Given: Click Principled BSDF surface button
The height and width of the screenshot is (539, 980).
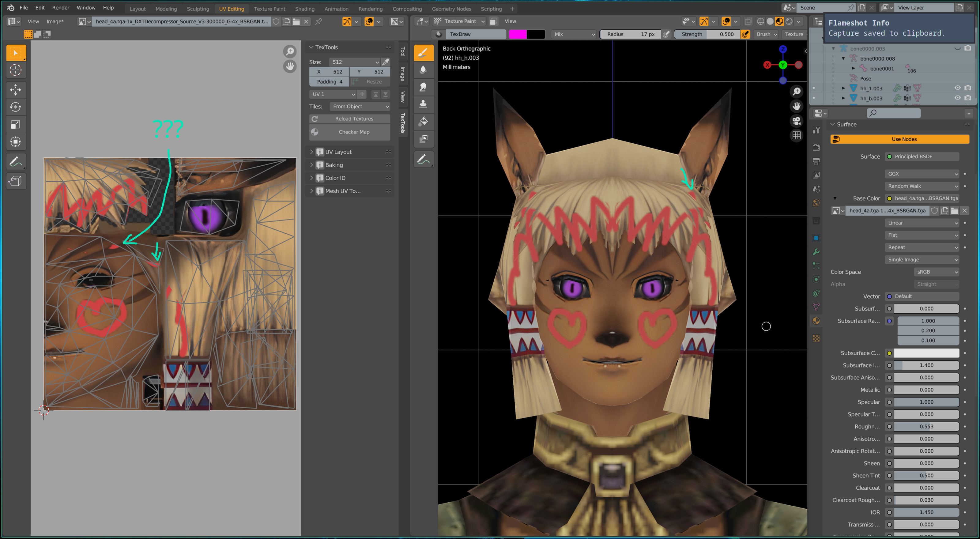Looking at the screenshot, I should [x=922, y=156].
